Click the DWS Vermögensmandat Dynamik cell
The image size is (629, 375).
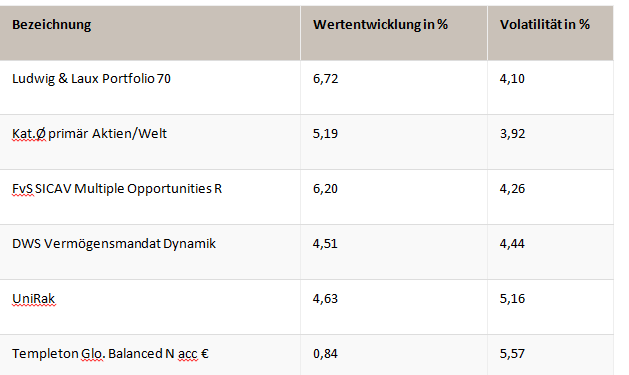pos(150,252)
